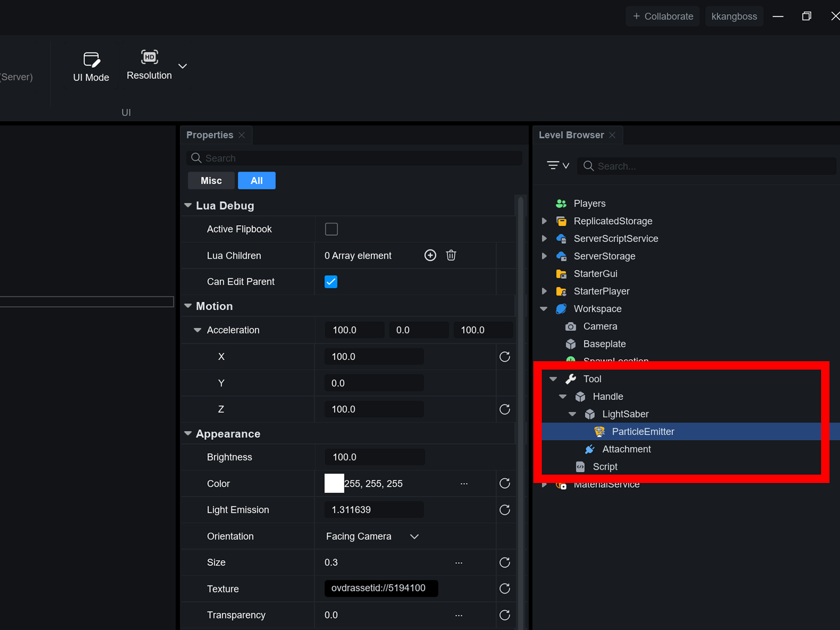Screen dimensions: 840x630
Task: Reset the Light Emission value
Action: 505,510
